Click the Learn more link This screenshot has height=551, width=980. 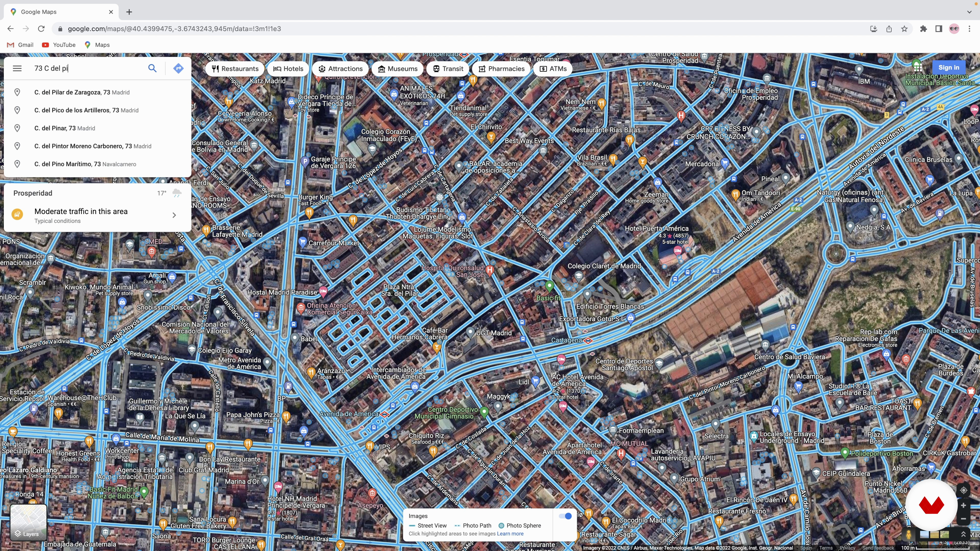coord(510,534)
